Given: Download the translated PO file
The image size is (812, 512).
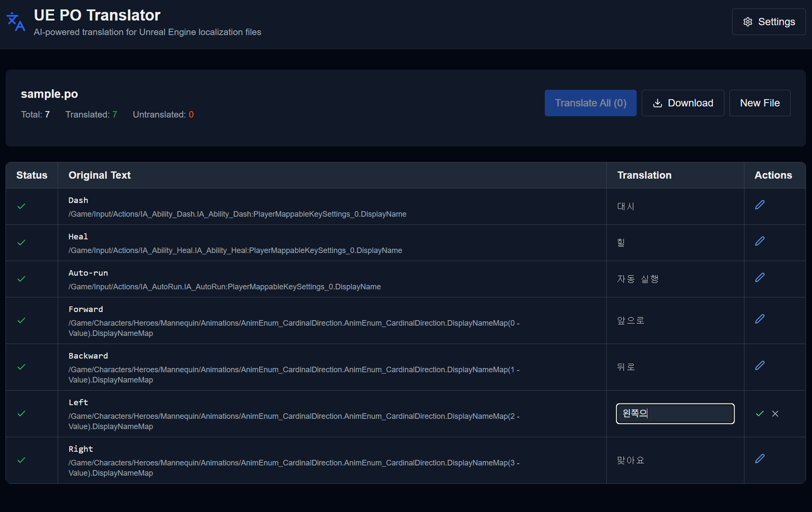Looking at the screenshot, I should [683, 103].
